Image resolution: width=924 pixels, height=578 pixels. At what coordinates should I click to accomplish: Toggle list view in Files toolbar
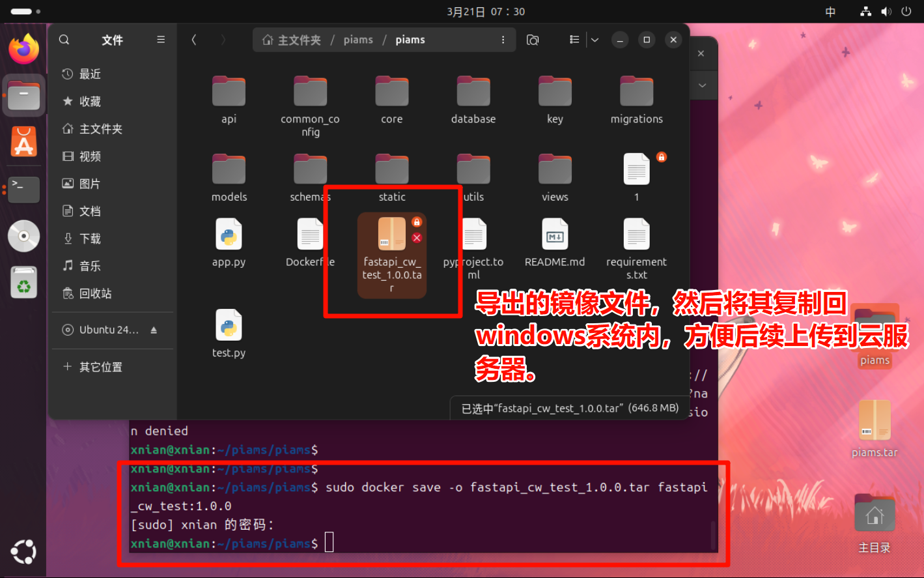pos(574,40)
